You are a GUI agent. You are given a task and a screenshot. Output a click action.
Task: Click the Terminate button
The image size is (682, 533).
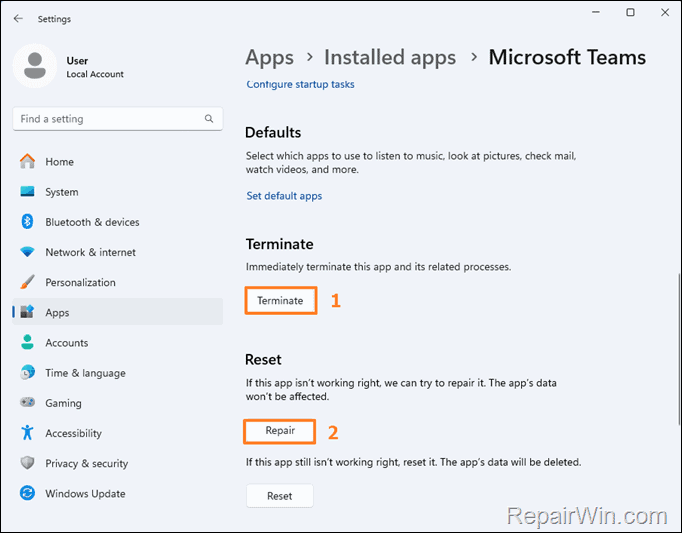280,300
